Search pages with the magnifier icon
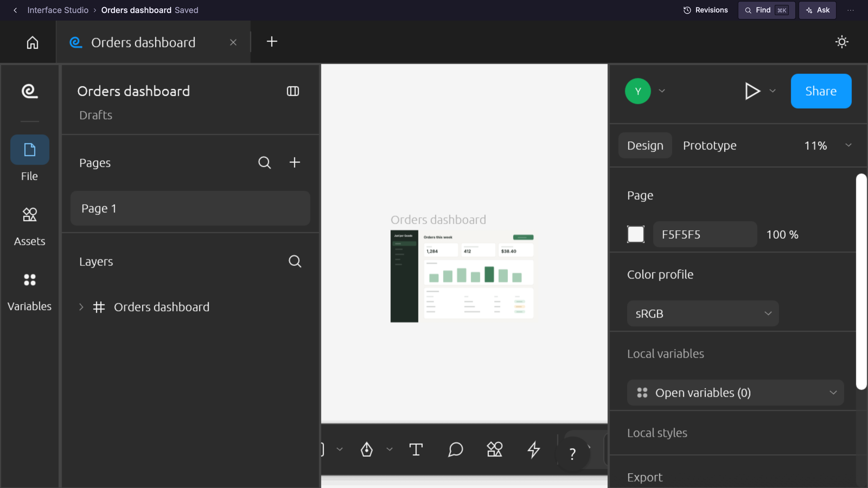868x488 pixels. [x=264, y=163]
